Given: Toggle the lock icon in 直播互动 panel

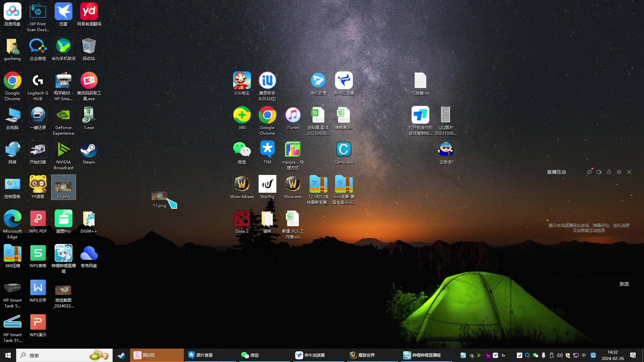Looking at the screenshot, I should [x=609, y=172].
